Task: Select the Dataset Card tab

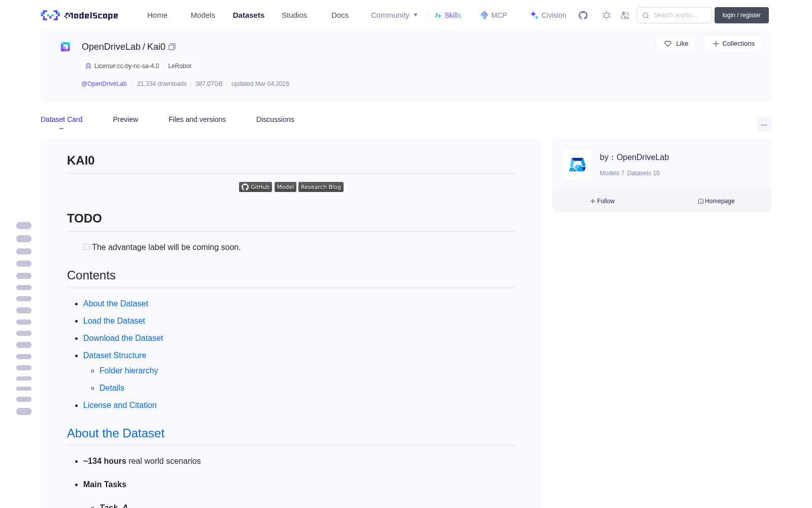Action: [x=61, y=119]
